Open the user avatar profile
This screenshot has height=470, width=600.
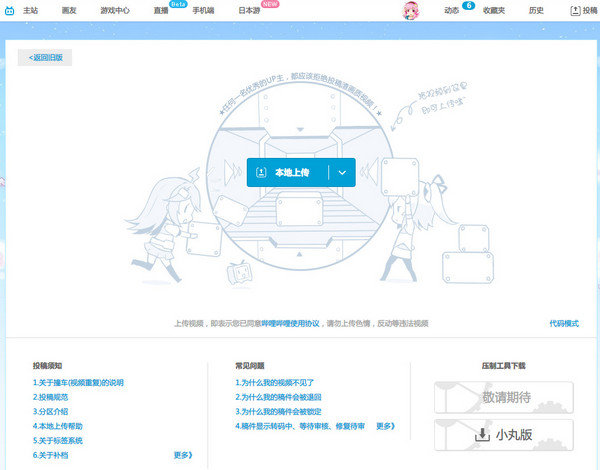[x=410, y=11]
